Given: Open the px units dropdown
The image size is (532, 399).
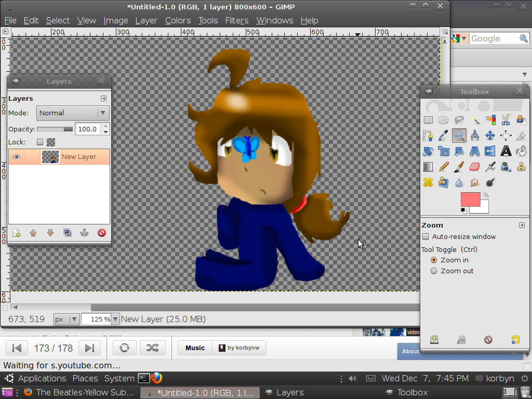Looking at the screenshot, I should coord(66,320).
